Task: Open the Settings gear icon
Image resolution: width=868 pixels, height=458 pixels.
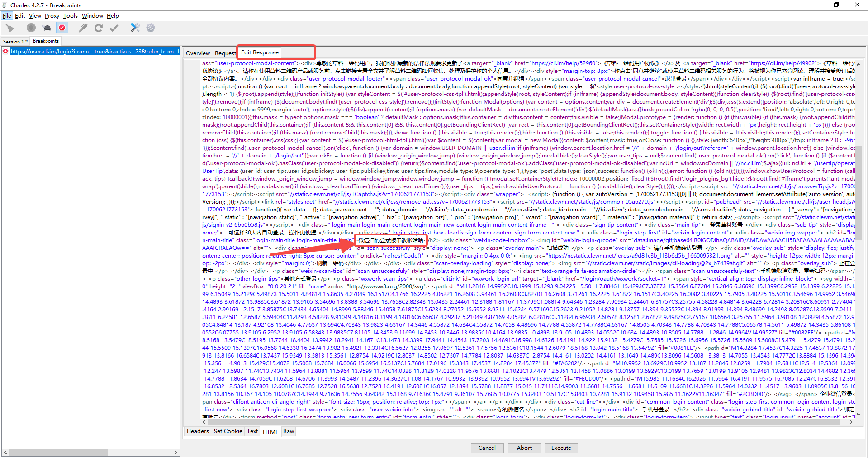Action: click(x=151, y=28)
